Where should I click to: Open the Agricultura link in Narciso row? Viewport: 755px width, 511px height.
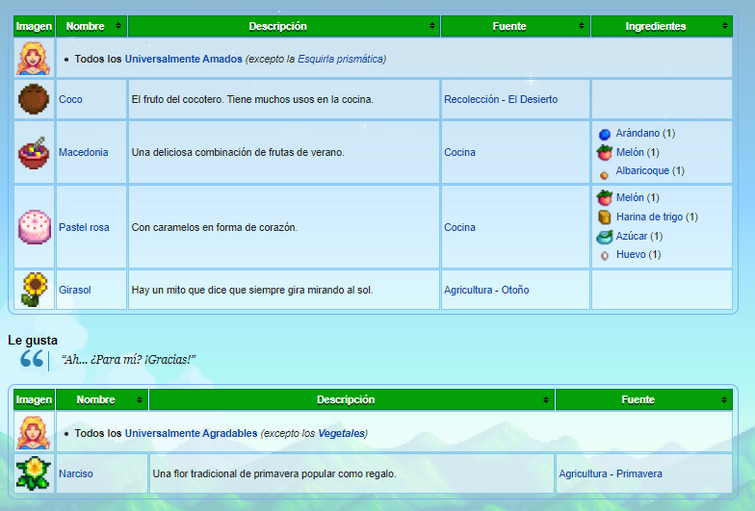[x=583, y=473]
